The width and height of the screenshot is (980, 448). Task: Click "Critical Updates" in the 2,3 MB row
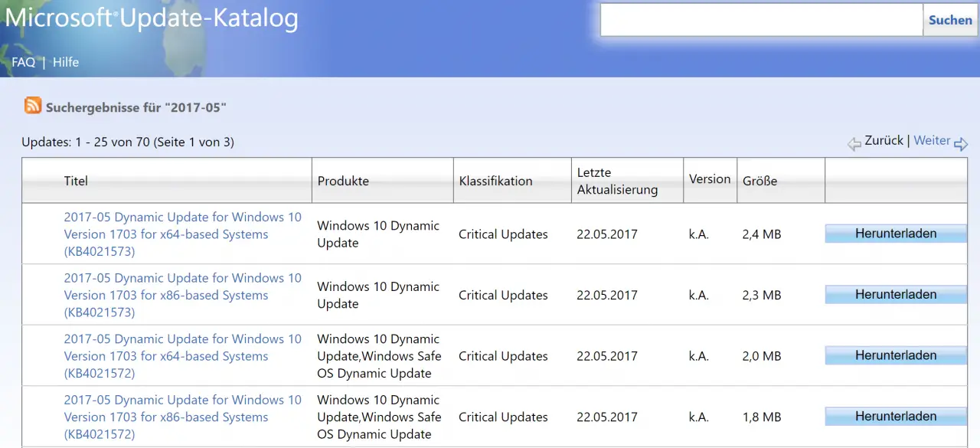coord(503,295)
